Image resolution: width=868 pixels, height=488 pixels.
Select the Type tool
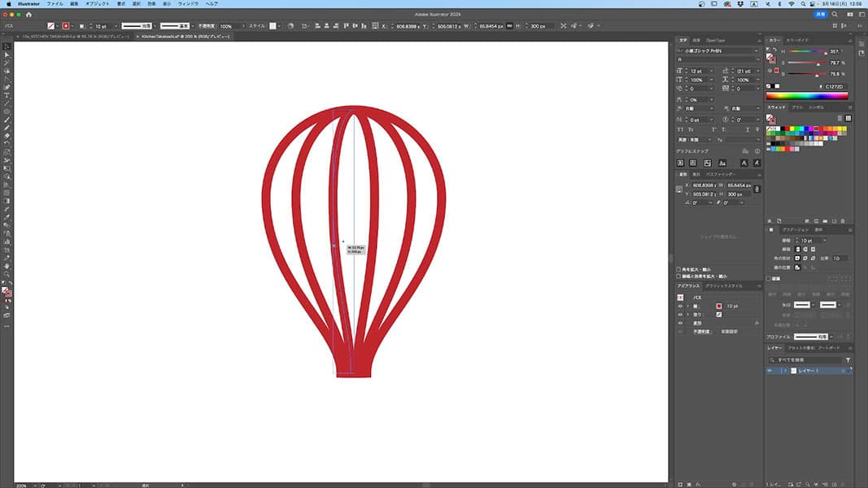[7, 95]
